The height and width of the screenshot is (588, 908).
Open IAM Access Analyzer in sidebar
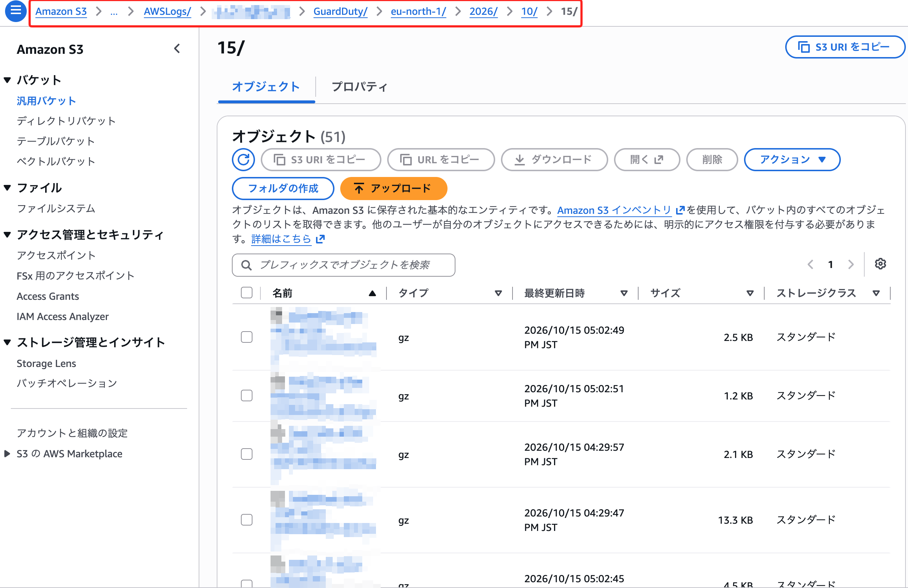(62, 316)
